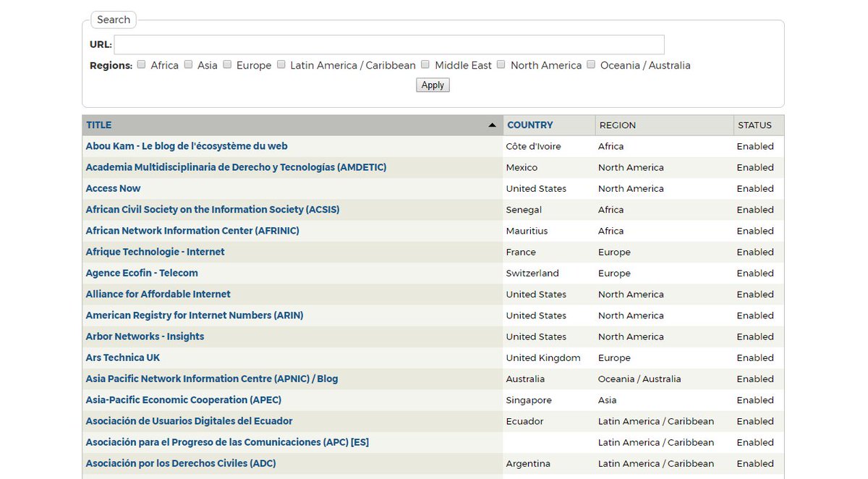Click the Apply button
Viewport: 868px width, 479px height.
point(433,85)
